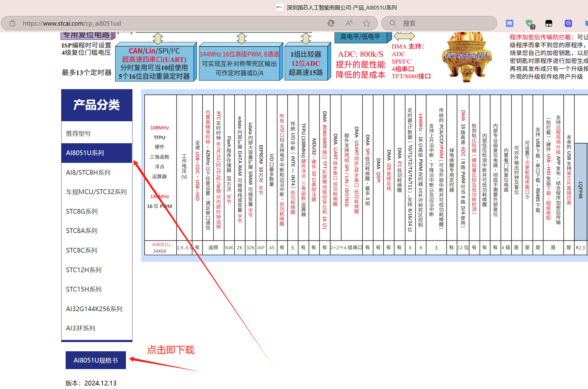Image resolution: width=588 pixels, height=389 pixels.
Task: Click the browser tab title text
Action: coord(342,7)
